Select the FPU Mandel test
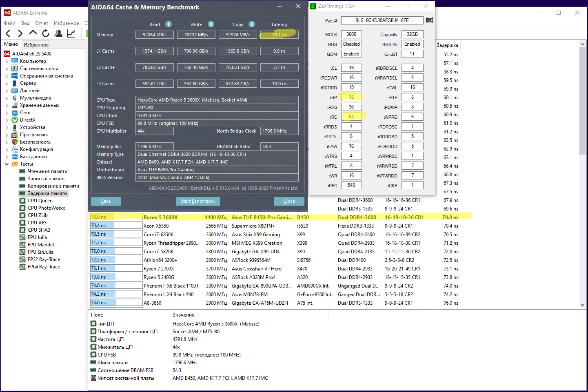The height and width of the screenshot is (392, 588). point(41,245)
